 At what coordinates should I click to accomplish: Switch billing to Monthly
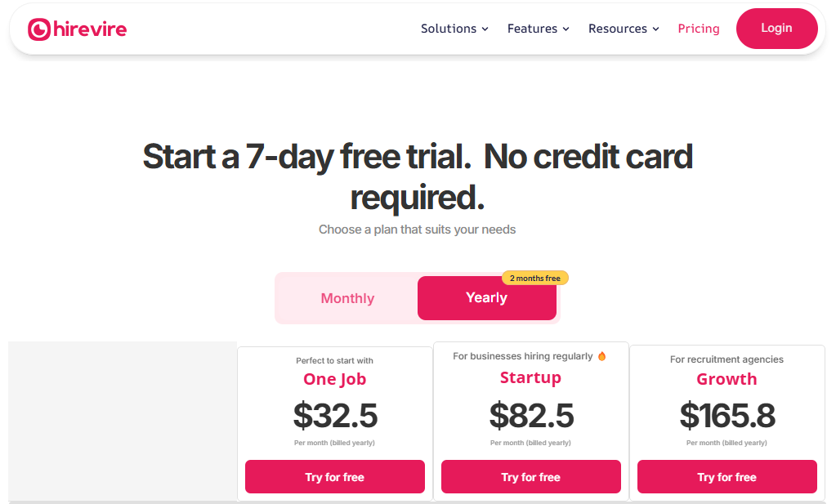coord(347,298)
